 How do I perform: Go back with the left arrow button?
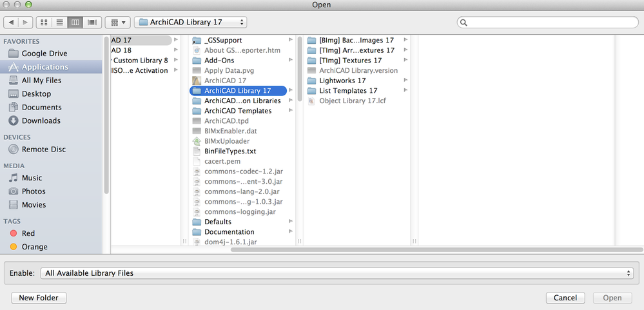click(x=11, y=22)
